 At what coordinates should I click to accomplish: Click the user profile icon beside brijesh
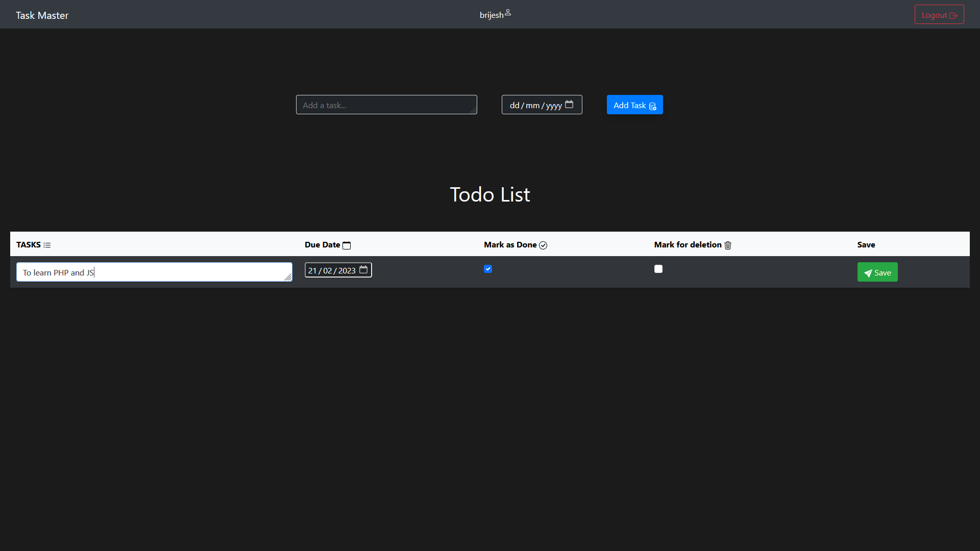click(x=508, y=13)
